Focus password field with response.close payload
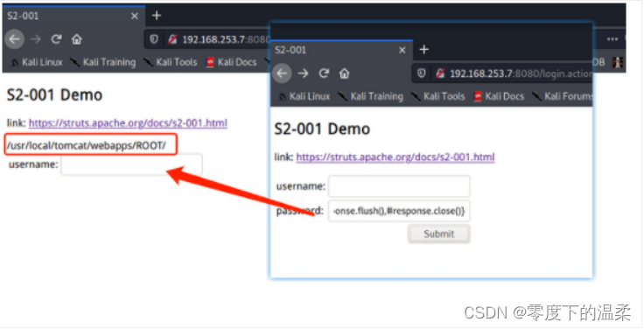 [x=399, y=211]
